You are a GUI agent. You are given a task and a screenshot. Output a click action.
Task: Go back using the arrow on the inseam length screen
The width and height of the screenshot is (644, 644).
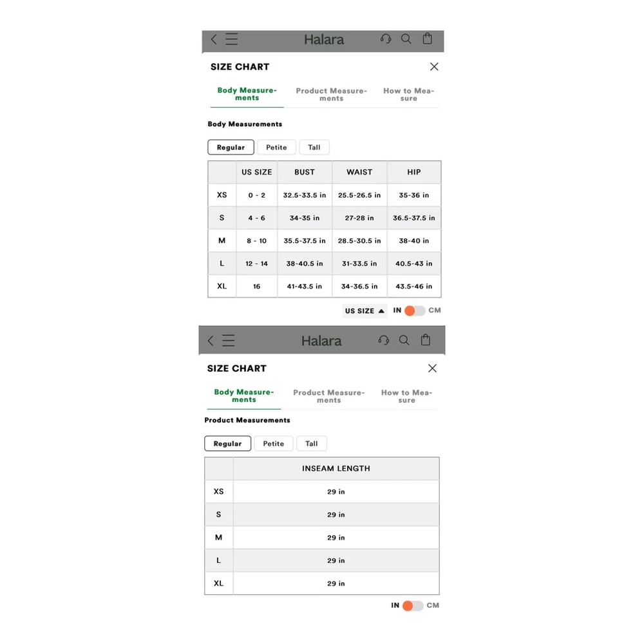click(211, 341)
